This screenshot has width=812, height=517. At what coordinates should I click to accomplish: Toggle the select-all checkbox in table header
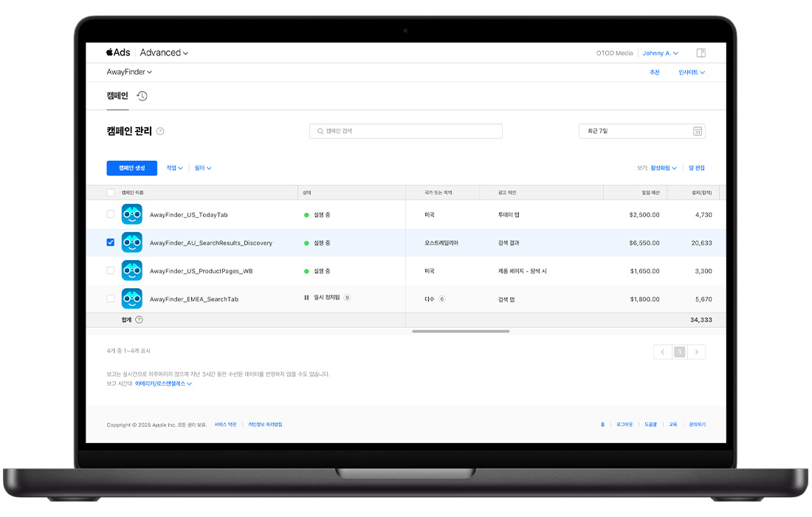coord(111,193)
